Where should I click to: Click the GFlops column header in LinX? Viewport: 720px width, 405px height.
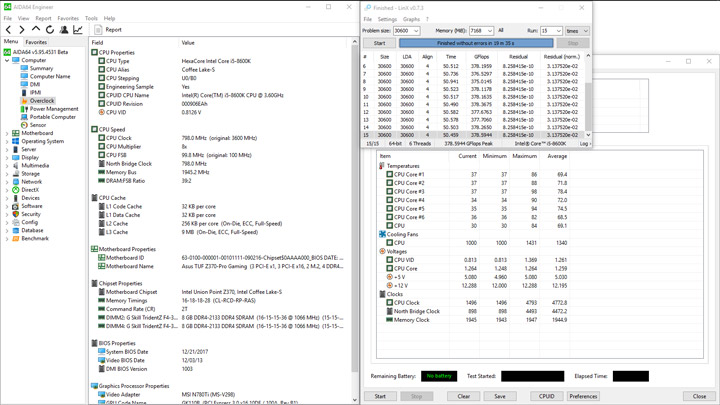481,57
